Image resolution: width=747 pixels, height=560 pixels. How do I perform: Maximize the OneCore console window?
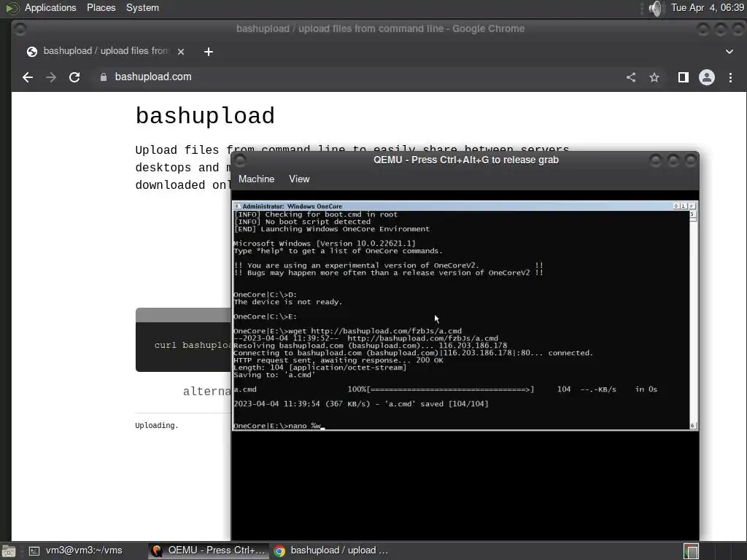[x=683, y=206]
